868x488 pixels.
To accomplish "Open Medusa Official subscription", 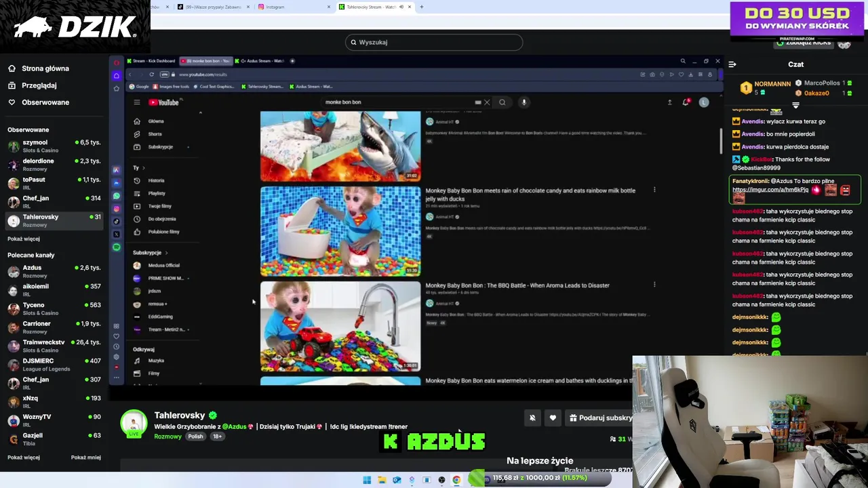I will click(x=163, y=266).
